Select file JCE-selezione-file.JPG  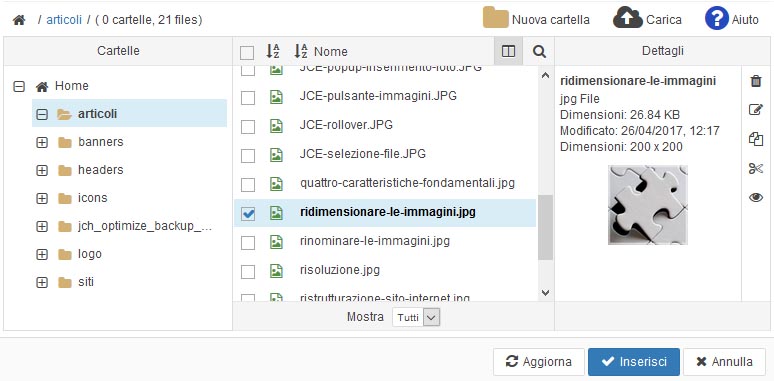pyautogui.click(x=362, y=154)
